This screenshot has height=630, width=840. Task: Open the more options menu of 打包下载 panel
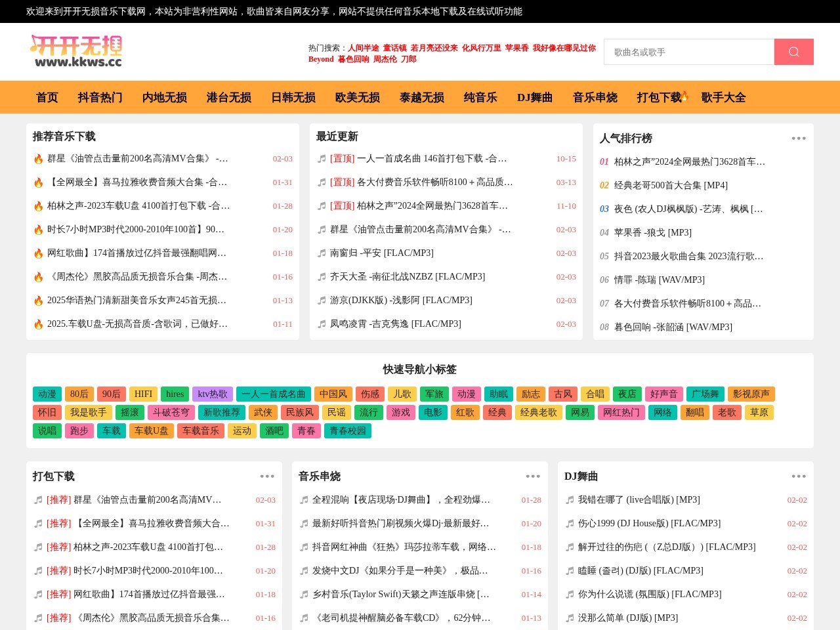pyautogui.click(x=267, y=476)
